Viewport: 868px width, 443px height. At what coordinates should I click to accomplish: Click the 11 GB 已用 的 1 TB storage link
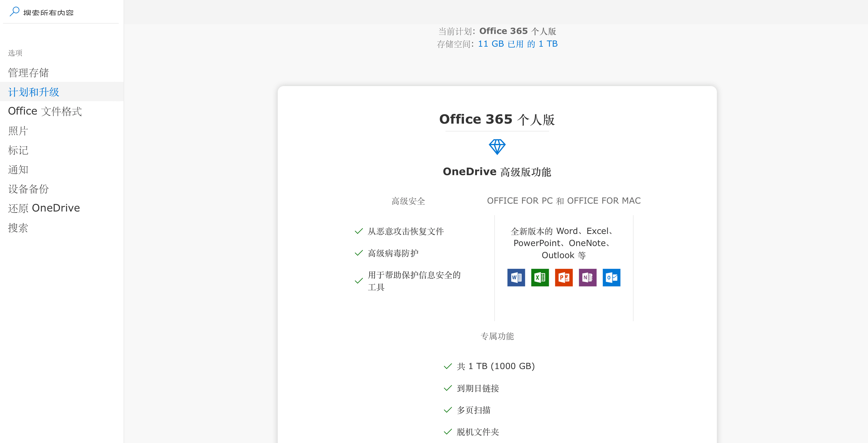[518, 44]
